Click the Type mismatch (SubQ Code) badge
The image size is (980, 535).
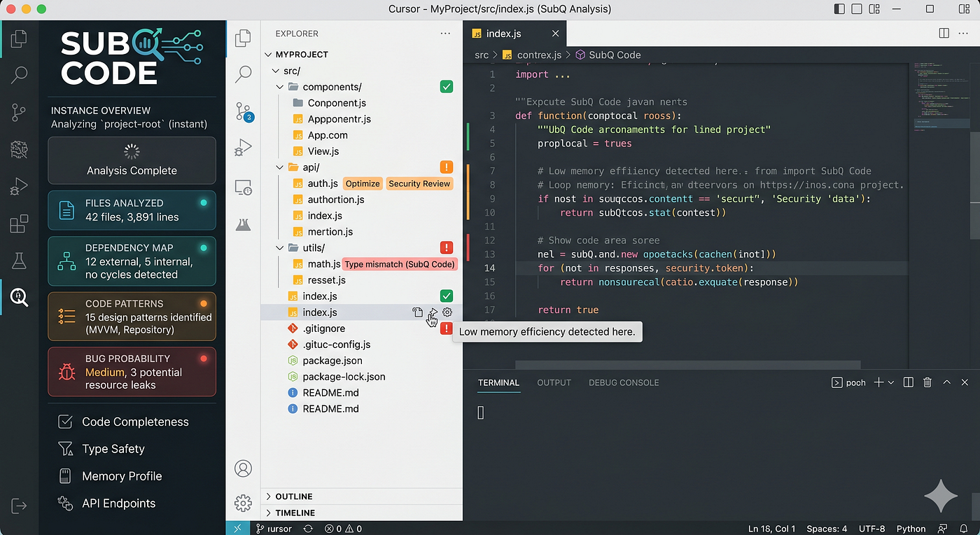[x=400, y=264]
